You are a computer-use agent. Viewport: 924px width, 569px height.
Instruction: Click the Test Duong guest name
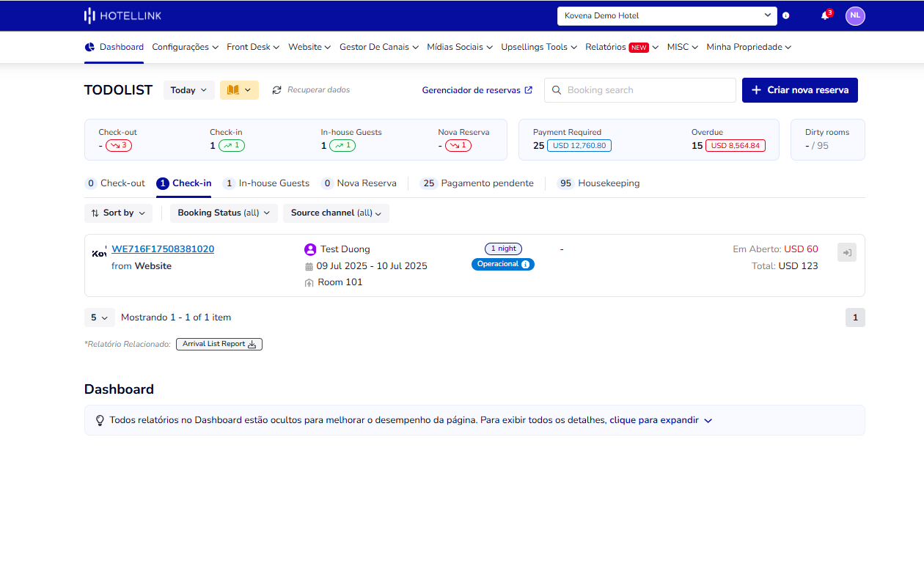click(345, 249)
